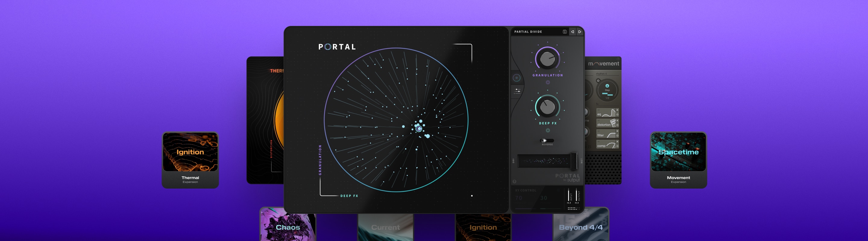Switch to the sliders controls view icon

tap(517, 91)
